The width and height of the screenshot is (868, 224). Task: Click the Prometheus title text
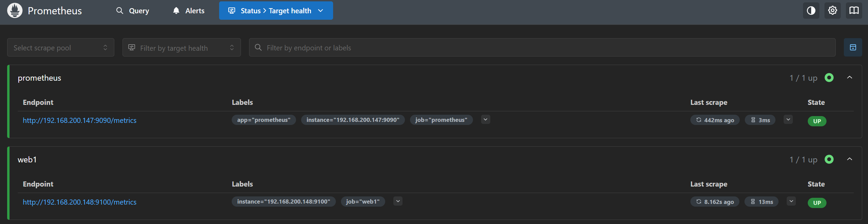click(55, 11)
